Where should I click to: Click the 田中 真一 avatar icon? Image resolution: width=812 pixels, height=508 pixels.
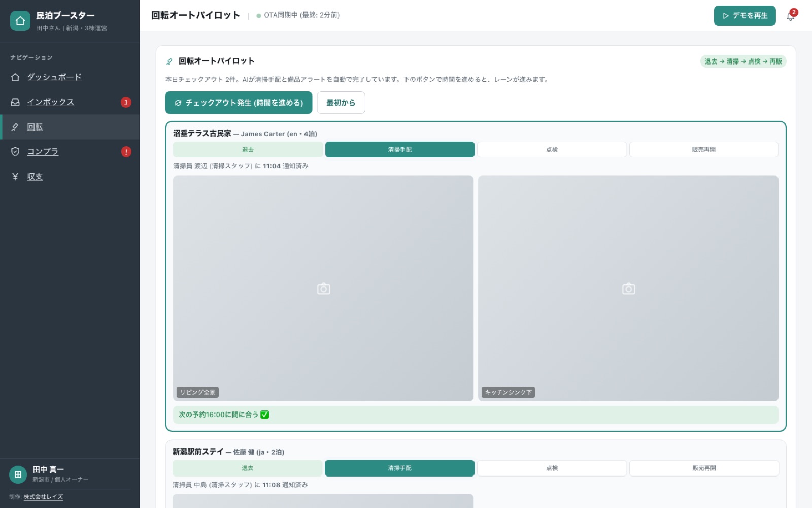click(18, 474)
